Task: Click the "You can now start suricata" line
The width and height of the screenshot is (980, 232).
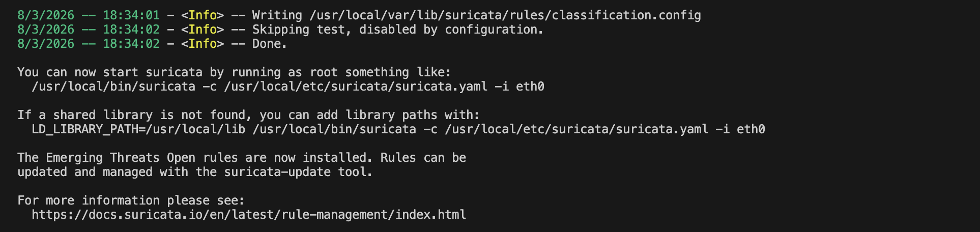Action: (x=234, y=72)
